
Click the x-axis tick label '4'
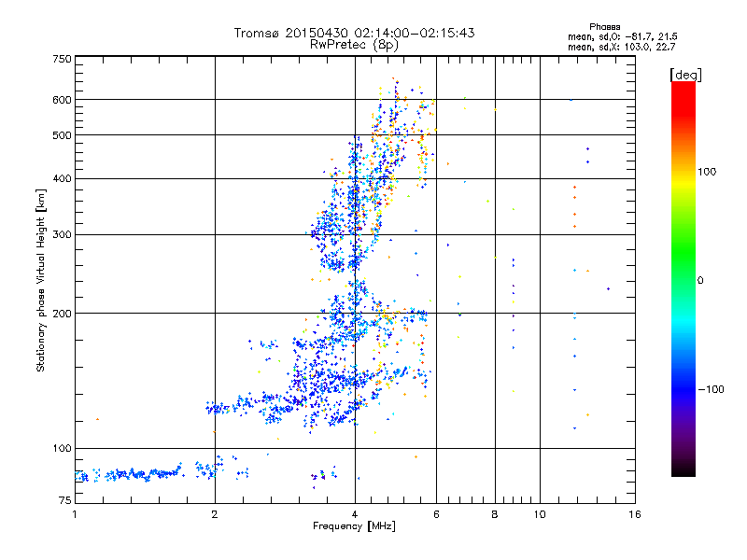tap(355, 514)
